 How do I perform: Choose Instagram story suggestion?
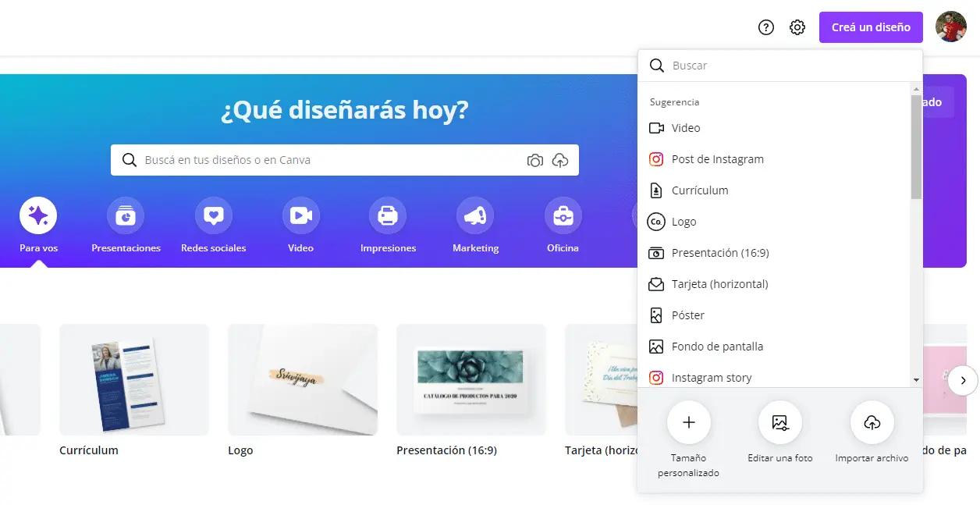pyautogui.click(x=774, y=377)
